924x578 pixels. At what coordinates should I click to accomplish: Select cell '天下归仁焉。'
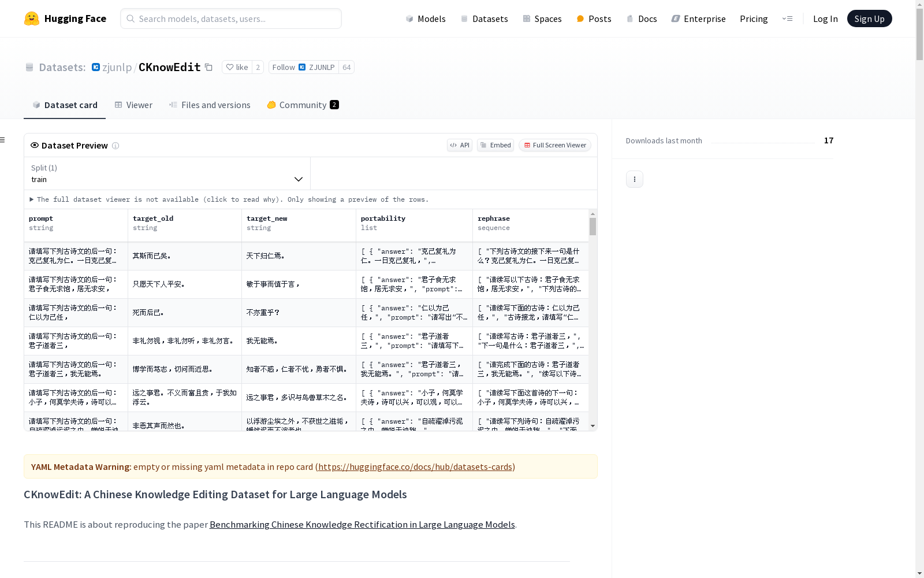coord(299,256)
